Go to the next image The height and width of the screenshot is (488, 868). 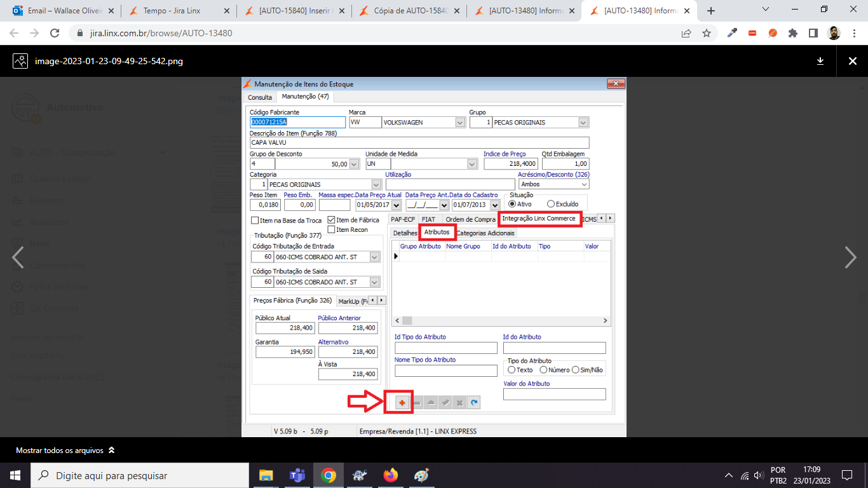tap(850, 257)
